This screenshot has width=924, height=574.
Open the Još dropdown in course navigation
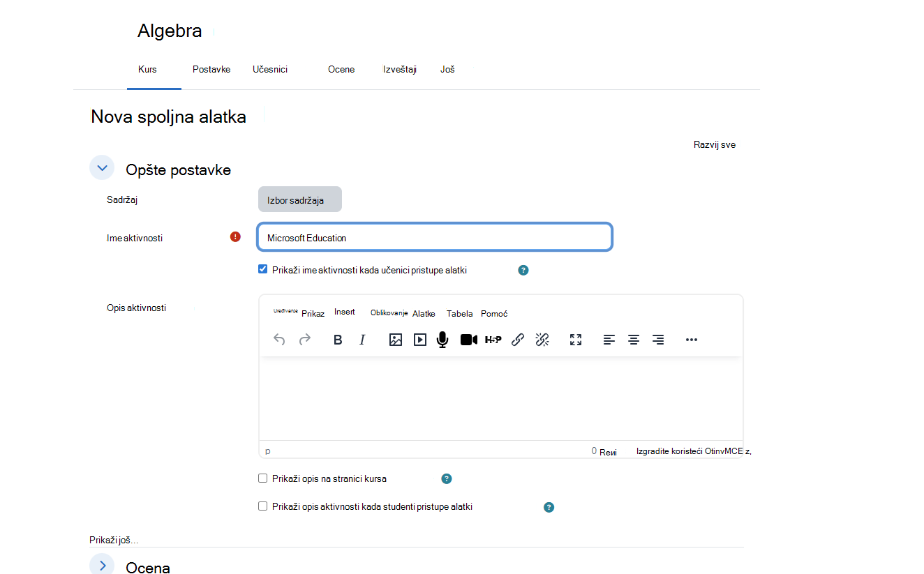pos(447,69)
